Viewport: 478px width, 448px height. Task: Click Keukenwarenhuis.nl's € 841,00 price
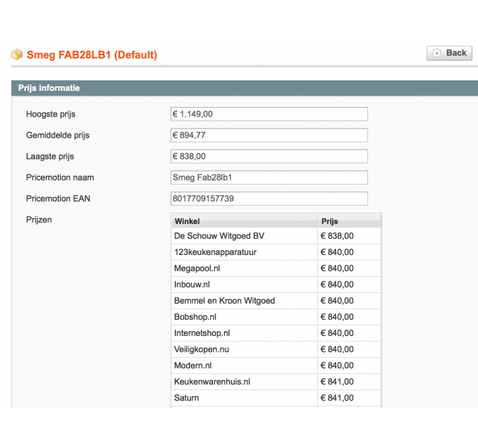pyautogui.click(x=337, y=381)
